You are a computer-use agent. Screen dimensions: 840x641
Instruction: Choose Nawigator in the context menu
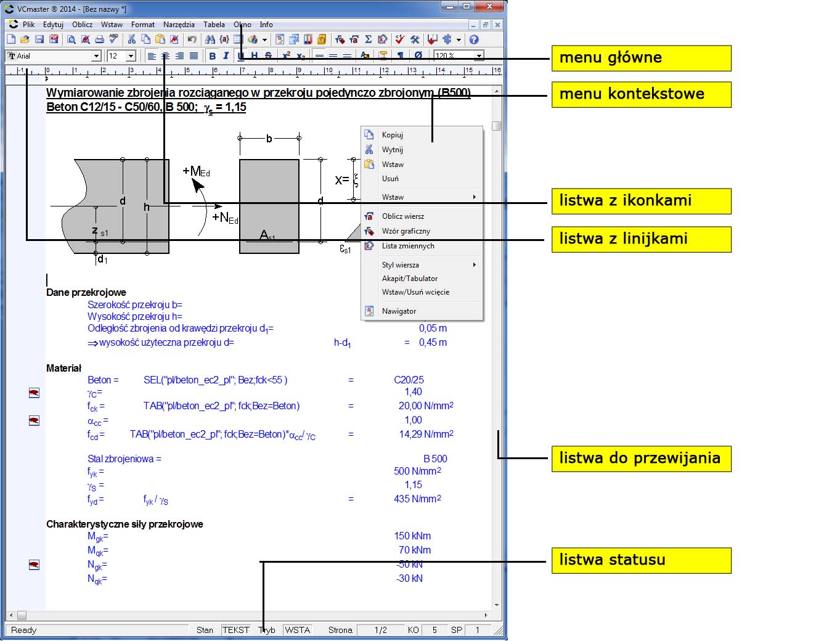coord(399,311)
